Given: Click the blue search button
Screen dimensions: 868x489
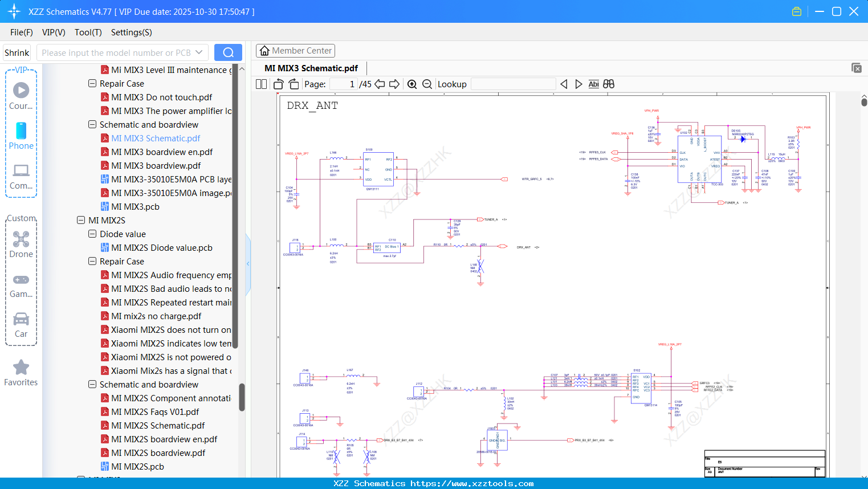Looking at the screenshot, I should click(x=228, y=52).
